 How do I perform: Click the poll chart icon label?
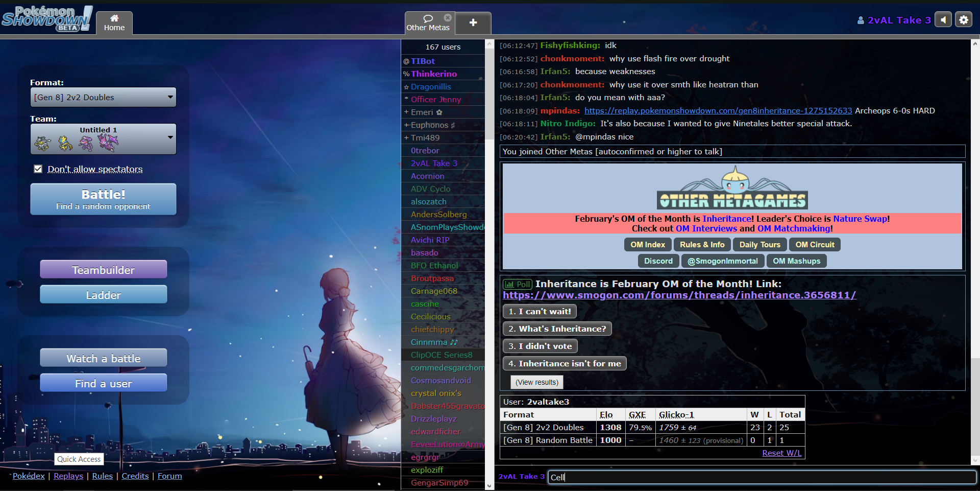(x=518, y=285)
